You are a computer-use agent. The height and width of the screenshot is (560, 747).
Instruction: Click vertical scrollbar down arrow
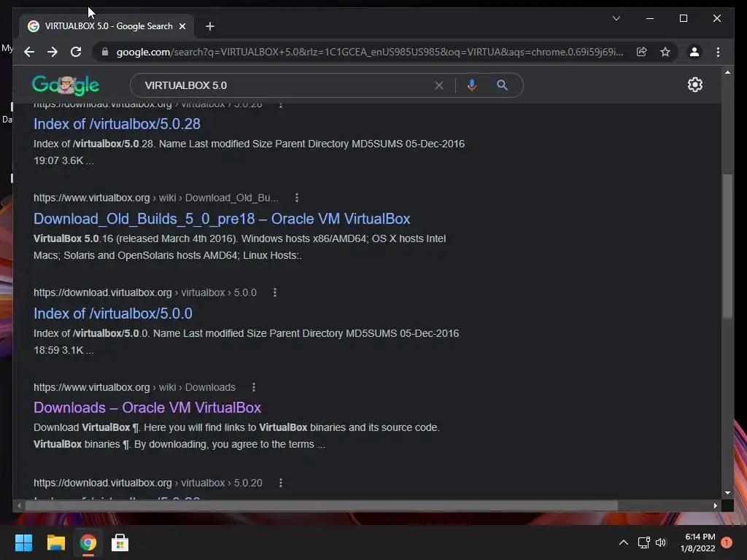click(727, 493)
